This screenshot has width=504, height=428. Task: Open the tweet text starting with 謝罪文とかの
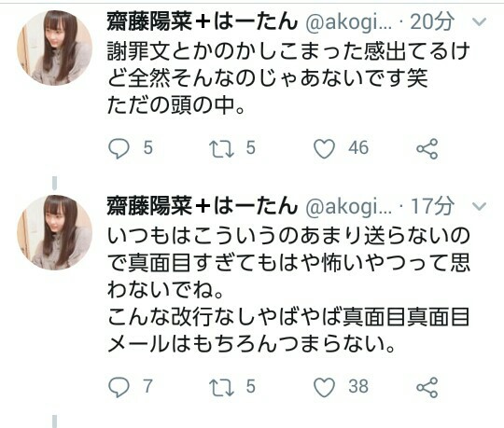click(288, 78)
